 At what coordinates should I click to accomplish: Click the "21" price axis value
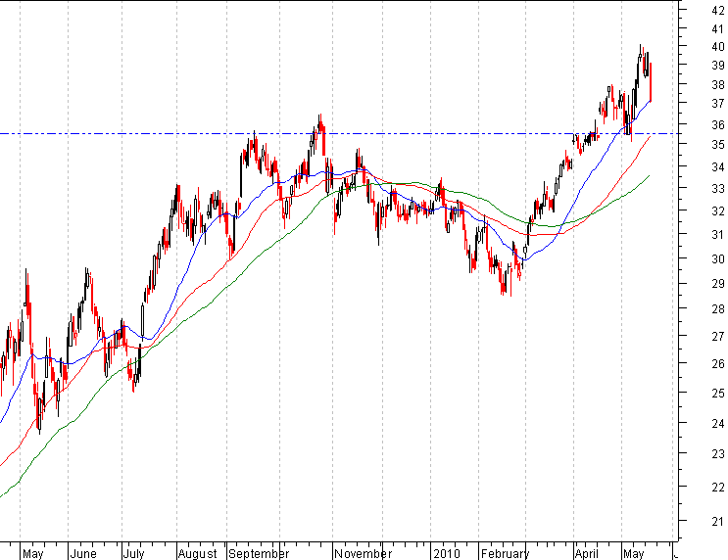click(x=718, y=522)
